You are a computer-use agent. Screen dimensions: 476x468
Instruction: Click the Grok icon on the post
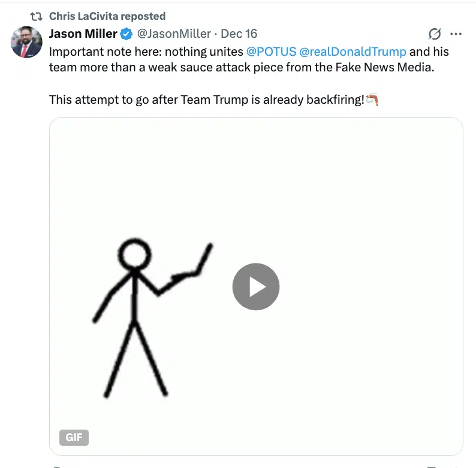[435, 34]
